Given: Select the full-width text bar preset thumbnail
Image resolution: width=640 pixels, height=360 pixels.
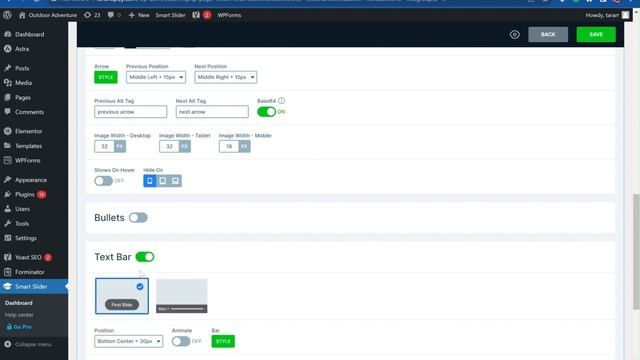Looking at the screenshot, I should 182,296.
